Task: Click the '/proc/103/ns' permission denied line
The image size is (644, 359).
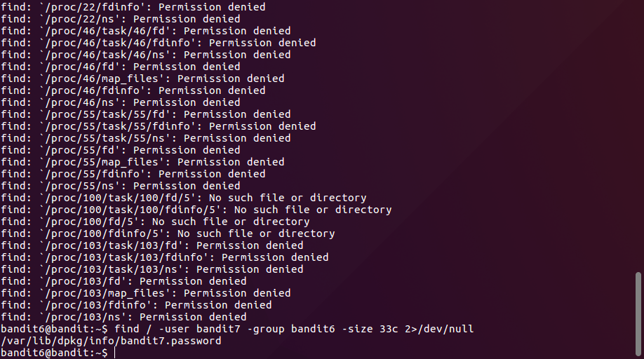Action: tap(123, 317)
